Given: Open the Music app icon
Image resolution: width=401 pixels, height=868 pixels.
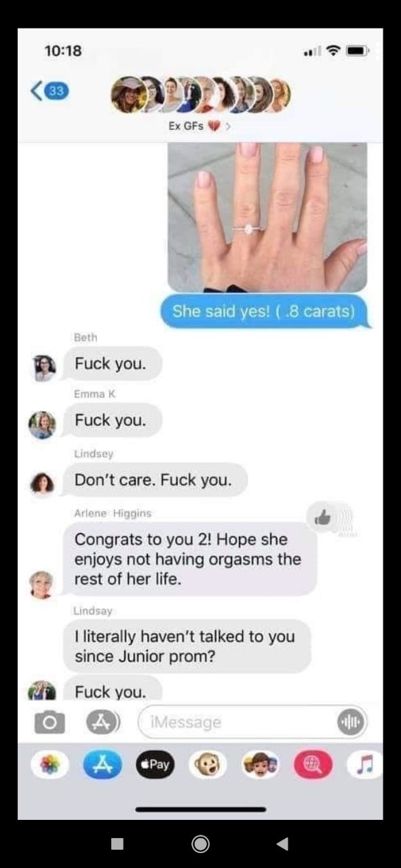Looking at the screenshot, I should 363,764.
